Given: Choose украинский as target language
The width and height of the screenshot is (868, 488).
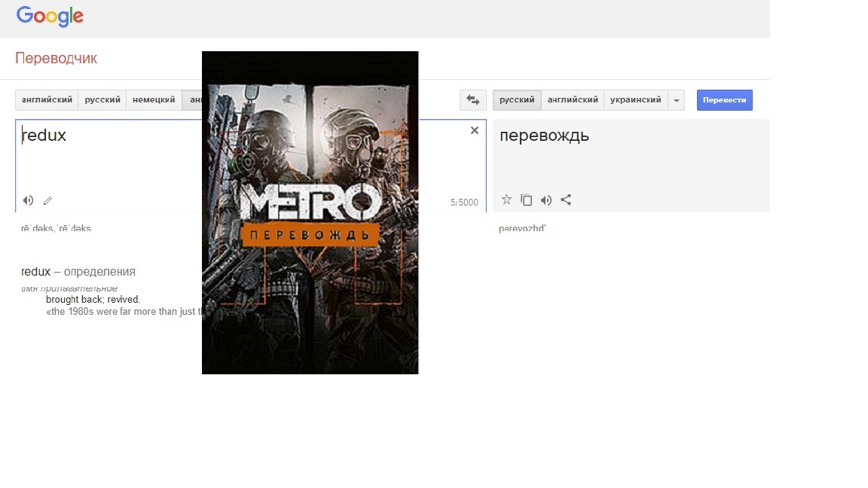Looking at the screenshot, I should pyautogui.click(x=636, y=100).
